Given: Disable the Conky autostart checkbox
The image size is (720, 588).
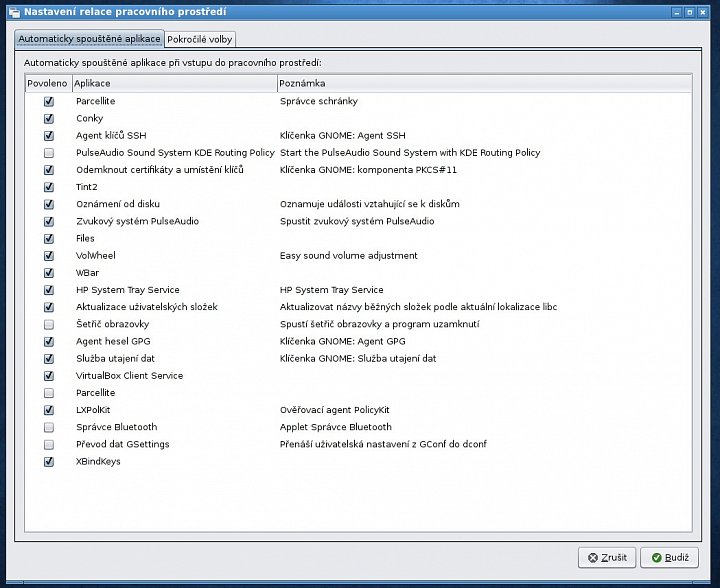Looking at the screenshot, I should (49, 118).
